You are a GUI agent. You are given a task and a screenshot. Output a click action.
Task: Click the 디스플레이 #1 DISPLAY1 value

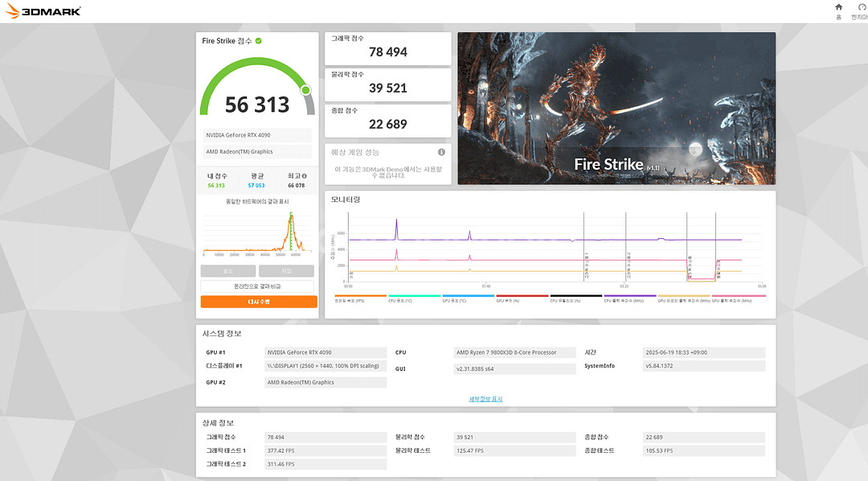point(325,366)
